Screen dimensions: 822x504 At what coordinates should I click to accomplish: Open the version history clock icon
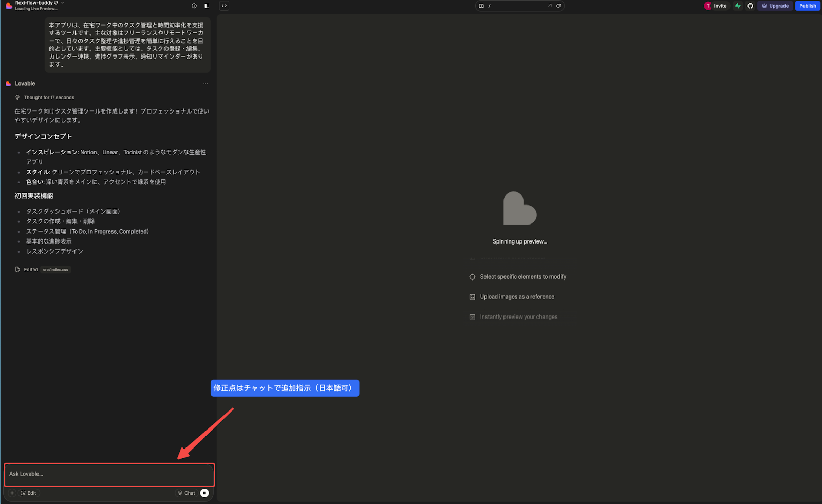tap(194, 6)
